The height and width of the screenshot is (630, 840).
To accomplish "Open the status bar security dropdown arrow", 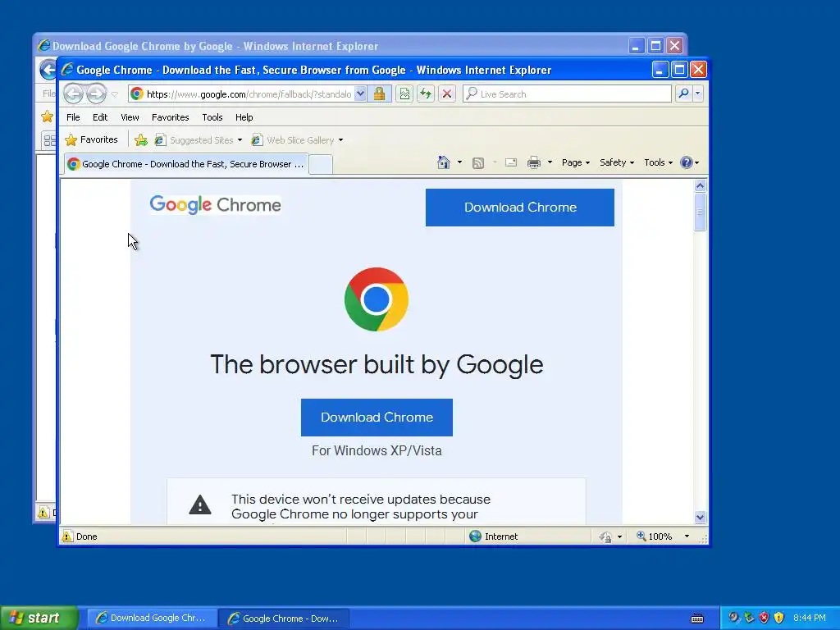I will [x=620, y=536].
